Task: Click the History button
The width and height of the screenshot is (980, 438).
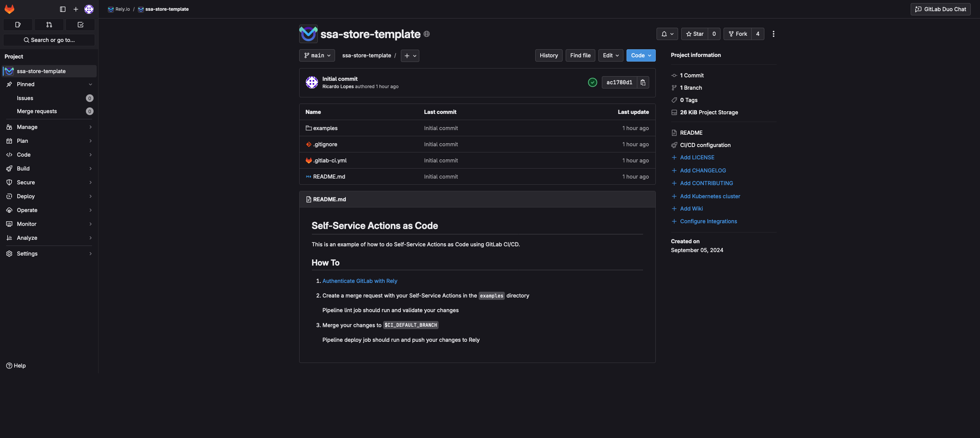Action: (548, 55)
